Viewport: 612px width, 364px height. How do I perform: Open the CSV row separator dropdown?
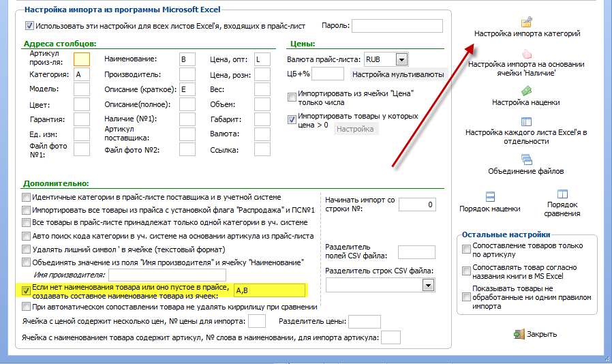click(x=428, y=286)
